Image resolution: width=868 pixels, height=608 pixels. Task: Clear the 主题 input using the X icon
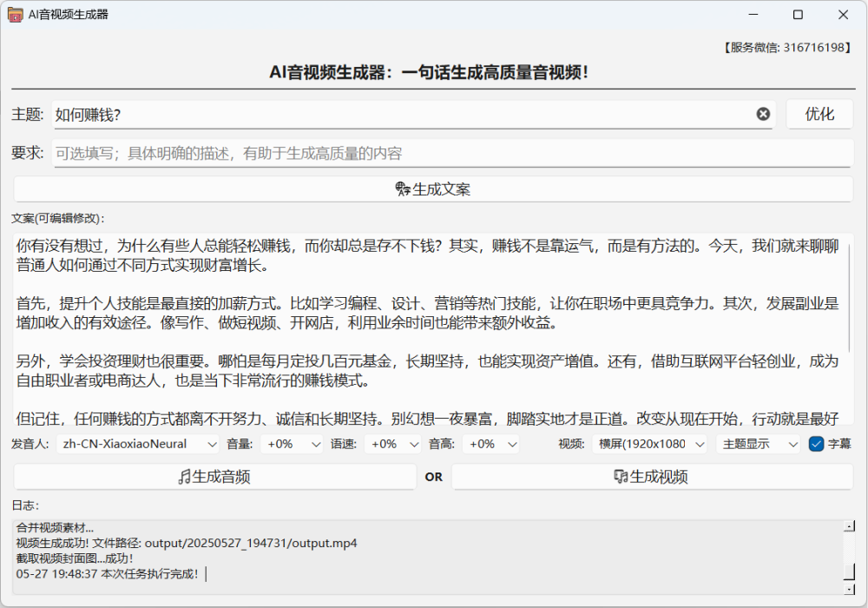point(763,114)
